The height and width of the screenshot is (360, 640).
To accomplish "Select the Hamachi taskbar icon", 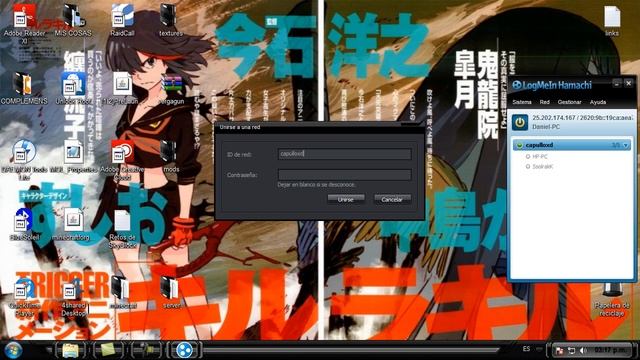I will (x=184, y=350).
